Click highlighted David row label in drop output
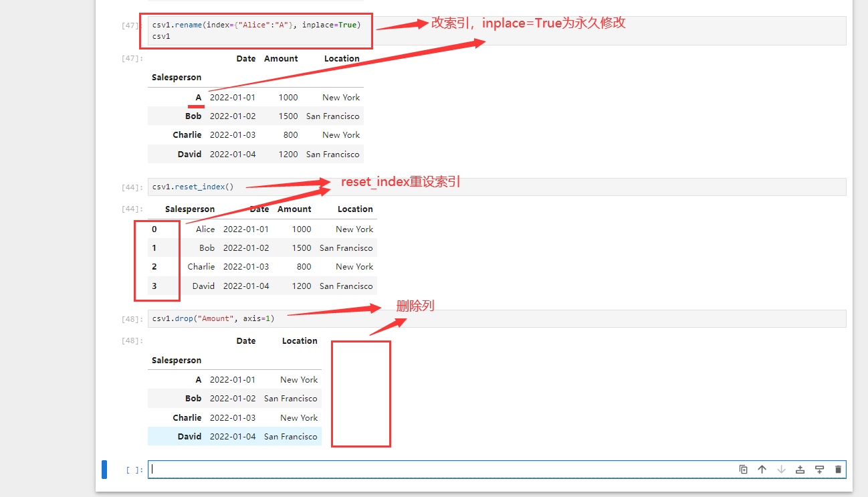The width and height of the screenshot is (868, 497). click(x=189, y=436)
